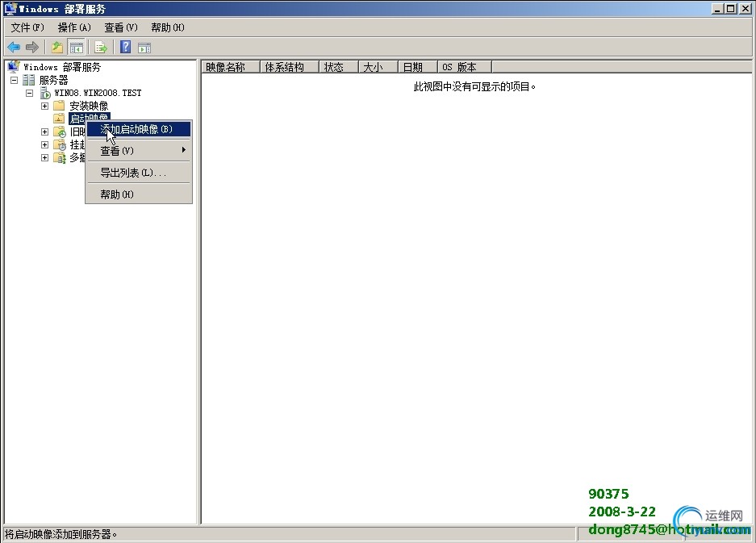Click the 多播传输 folder icon in the tree
Screen dimensions: 756x543
[x=60, y=157]
